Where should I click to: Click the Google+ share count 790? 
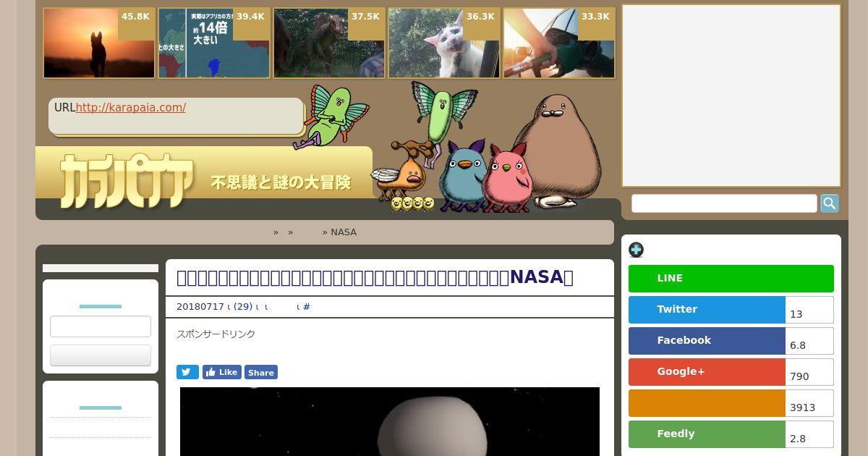click(809, 372)
